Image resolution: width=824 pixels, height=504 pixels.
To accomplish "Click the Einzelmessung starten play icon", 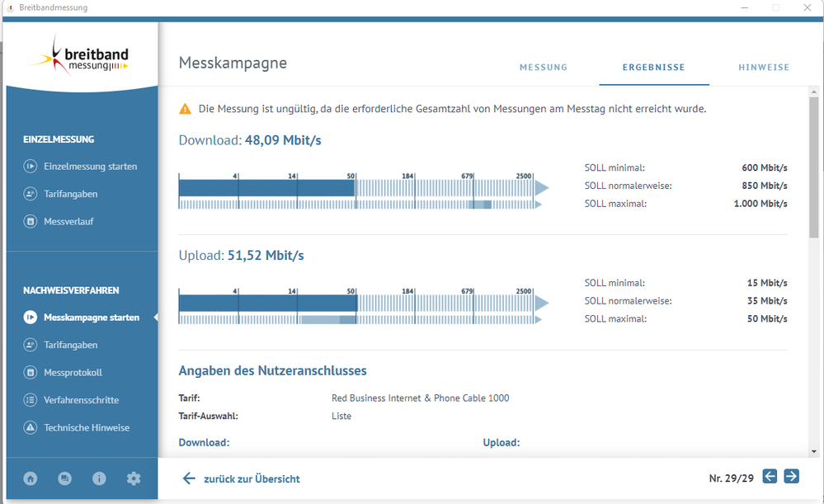I will [x=31, y=167].
